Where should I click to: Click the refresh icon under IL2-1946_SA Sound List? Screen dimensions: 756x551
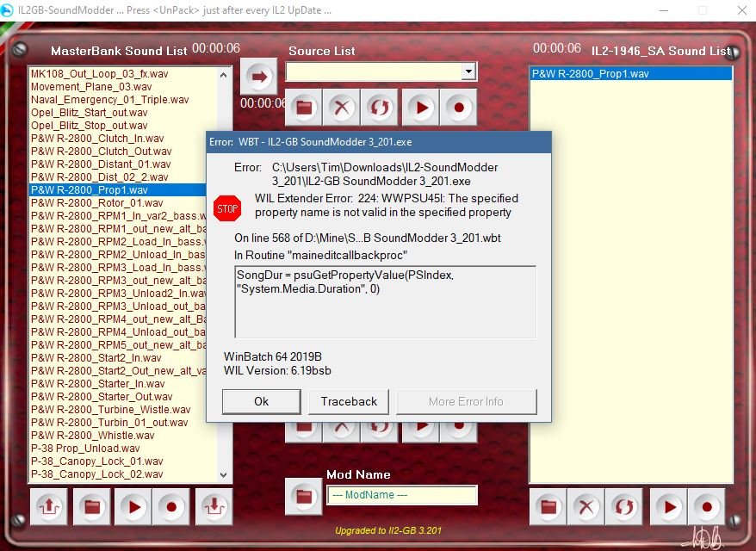point(624,506)
